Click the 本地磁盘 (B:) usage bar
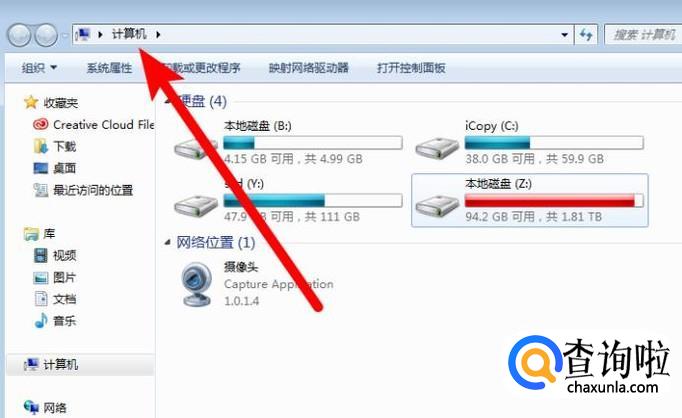682x418 pixels. [x=313, y=143]
